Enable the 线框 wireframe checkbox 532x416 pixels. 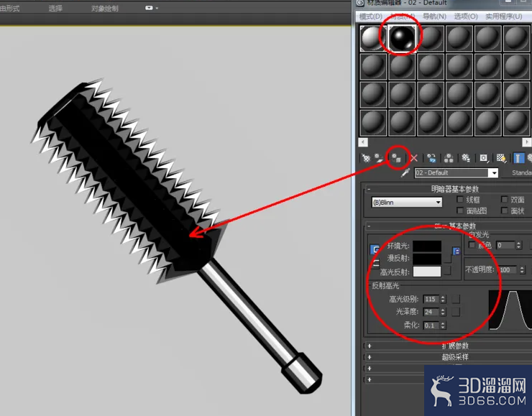pyautogui.click(x=460, y=199)
